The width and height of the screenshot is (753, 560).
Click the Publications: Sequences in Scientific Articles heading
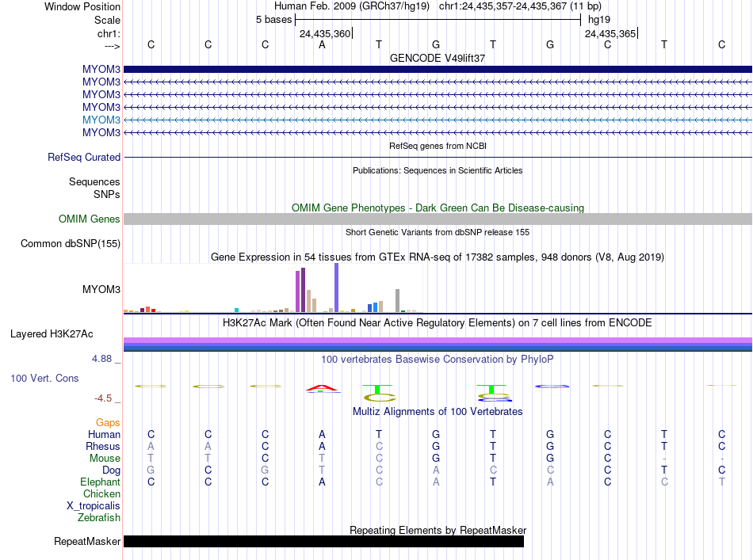(438, 170)
